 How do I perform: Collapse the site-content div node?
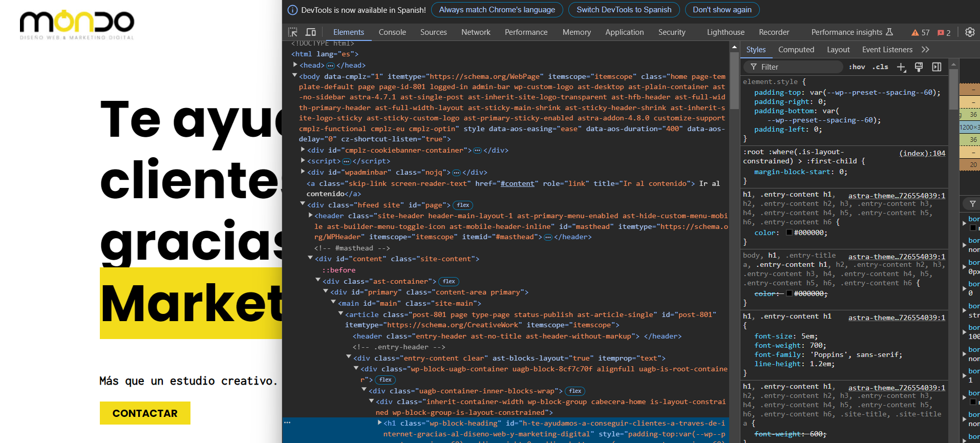point(310,258)
